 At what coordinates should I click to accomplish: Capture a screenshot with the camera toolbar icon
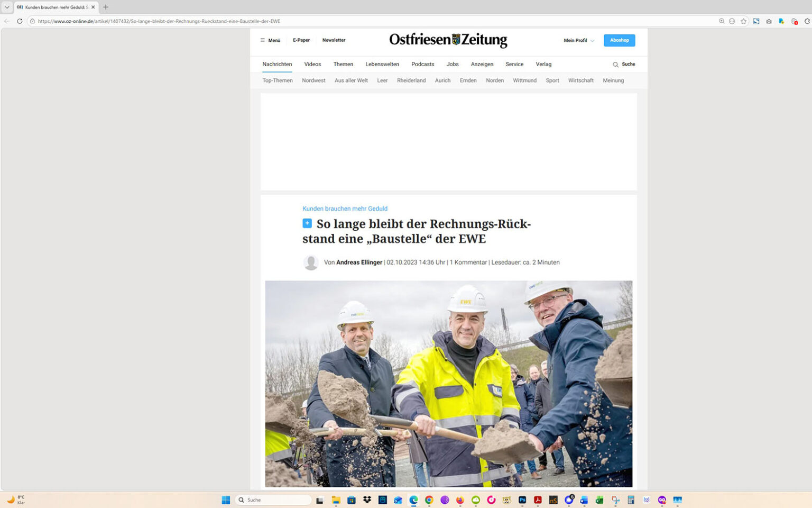769,21
